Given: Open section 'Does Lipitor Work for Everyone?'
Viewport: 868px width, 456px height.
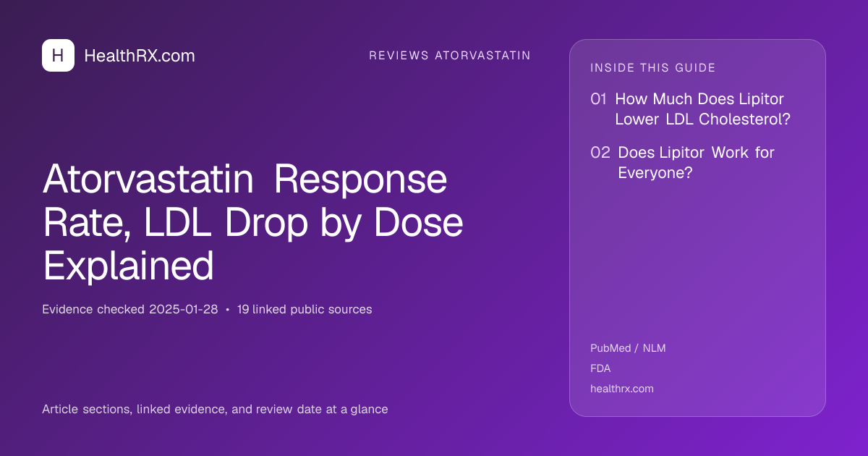Looking at the screenshot, I should pyautogui.click(x=696, y=163).
